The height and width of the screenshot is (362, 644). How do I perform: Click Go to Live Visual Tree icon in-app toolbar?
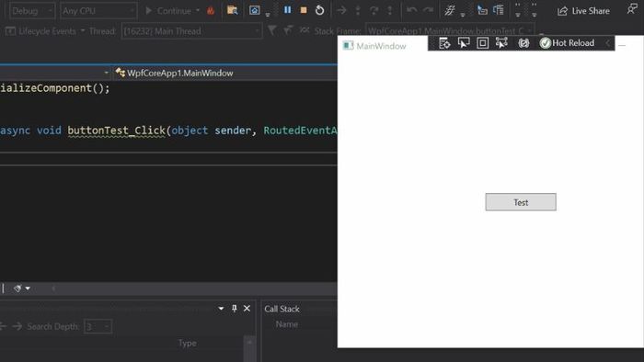tap(444, 43)
